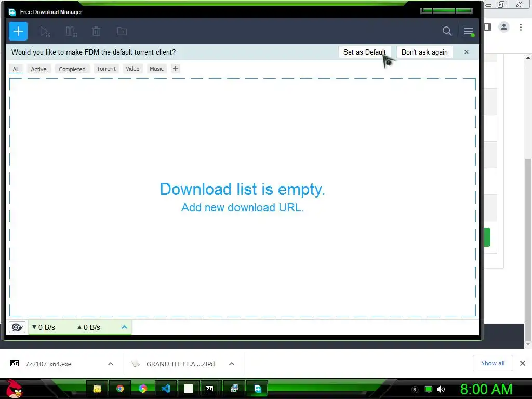This screenshot has height=399, width=532.
Task: Click the 8:00 AM taskbar clock
Action: point(486,389)
